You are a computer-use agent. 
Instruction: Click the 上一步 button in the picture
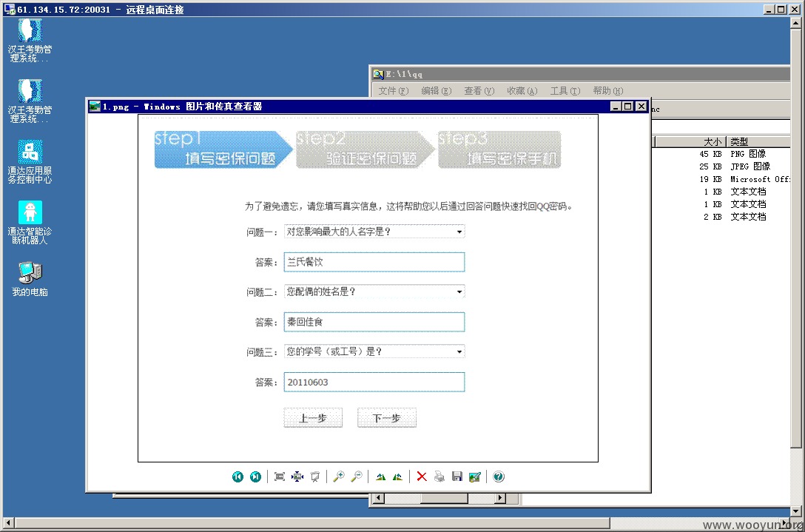click(313, 418)
